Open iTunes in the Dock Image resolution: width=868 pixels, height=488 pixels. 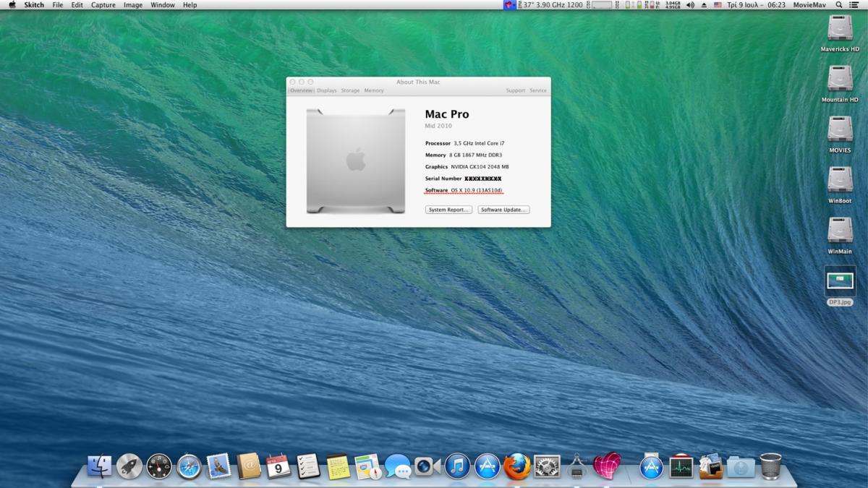click(457, 467)
